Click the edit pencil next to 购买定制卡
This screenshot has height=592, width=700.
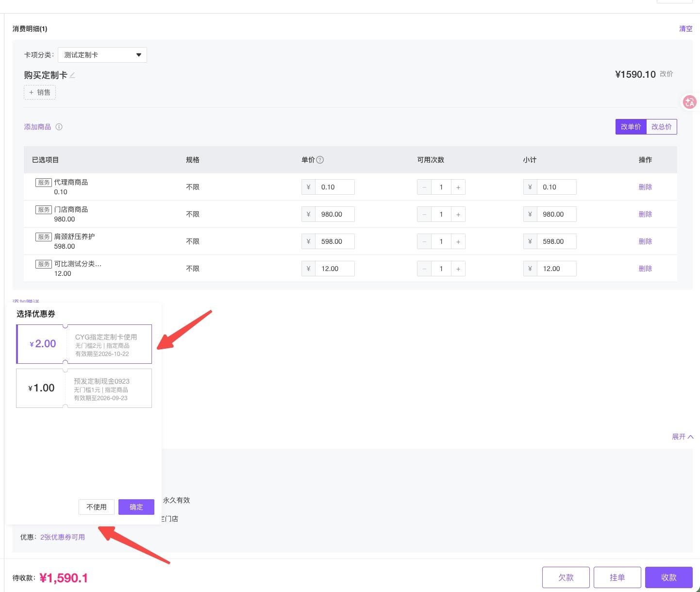pyautogui.click(x=72, y=75)
